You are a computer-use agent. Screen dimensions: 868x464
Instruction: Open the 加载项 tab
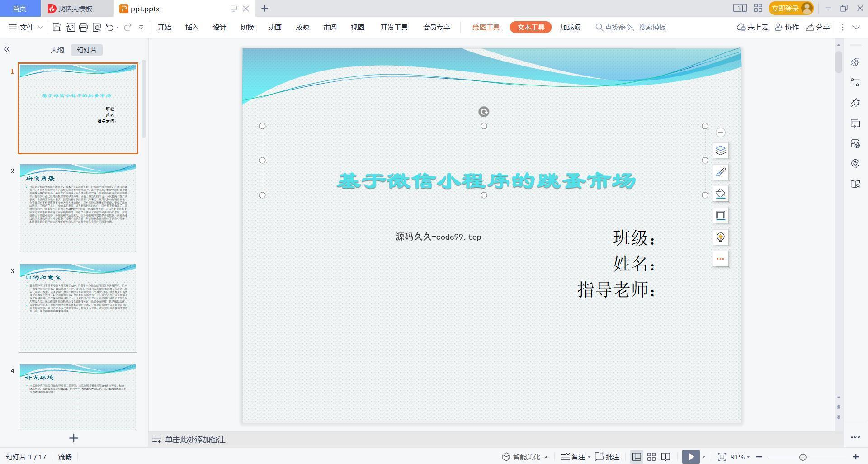tap(570, 27)
